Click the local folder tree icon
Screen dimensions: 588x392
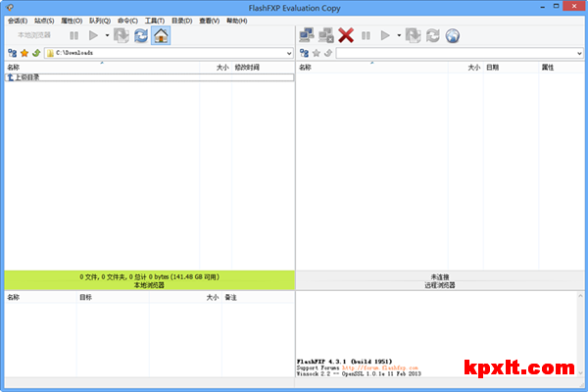tap(11, 53)
